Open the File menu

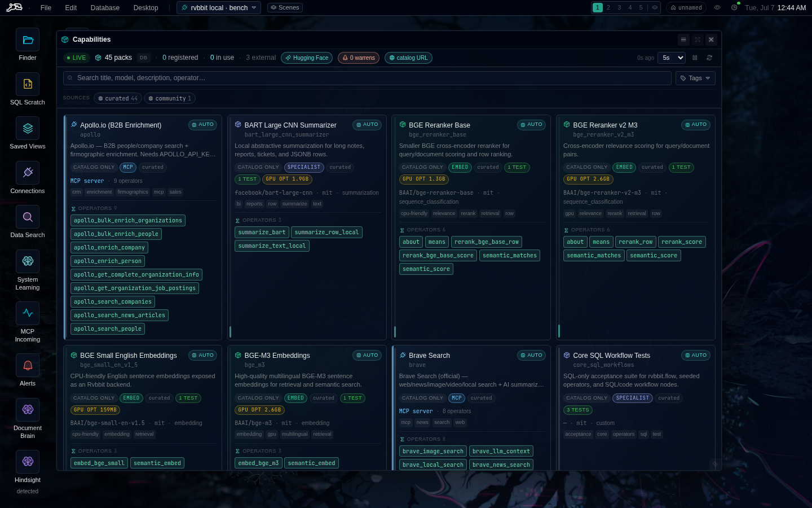pyautogui.click(x=46, y=8)
